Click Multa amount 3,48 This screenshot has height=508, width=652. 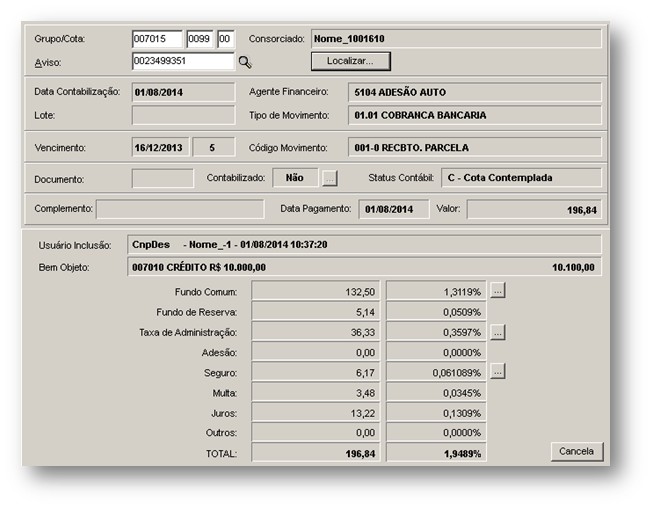[x=316, y=393]
